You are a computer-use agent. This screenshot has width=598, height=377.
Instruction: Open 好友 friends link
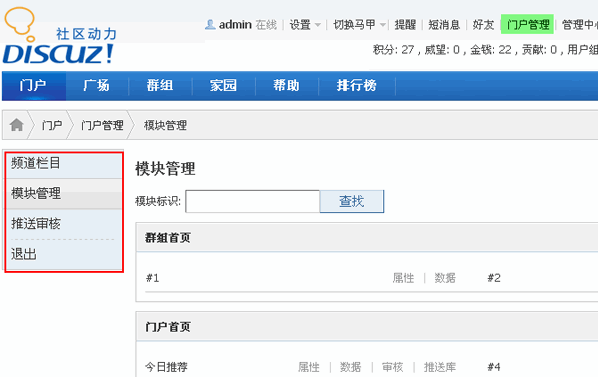click(483, 24)
